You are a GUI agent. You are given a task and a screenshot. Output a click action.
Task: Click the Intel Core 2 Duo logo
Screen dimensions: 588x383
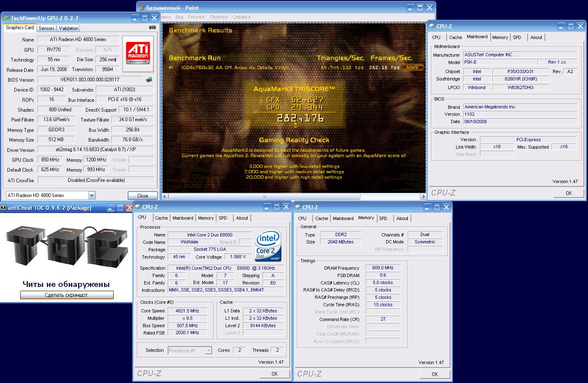(268, 245)
